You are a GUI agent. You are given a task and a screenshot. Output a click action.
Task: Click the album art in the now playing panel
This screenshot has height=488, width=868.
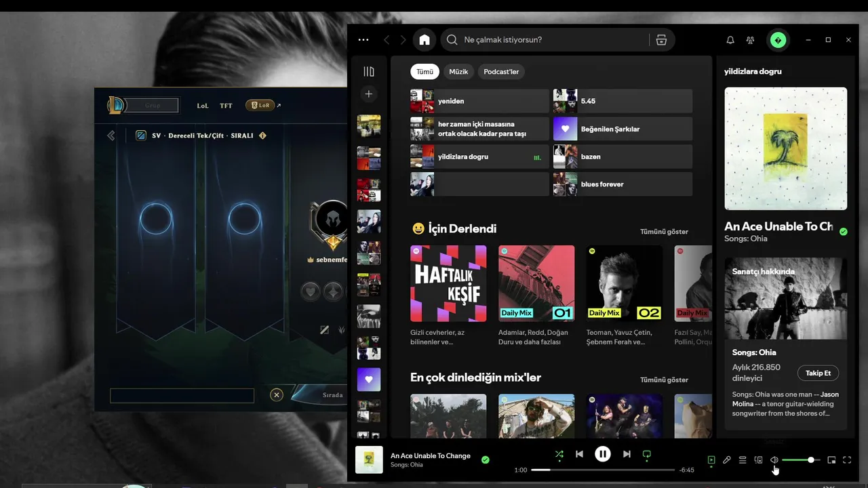point(785,148)
